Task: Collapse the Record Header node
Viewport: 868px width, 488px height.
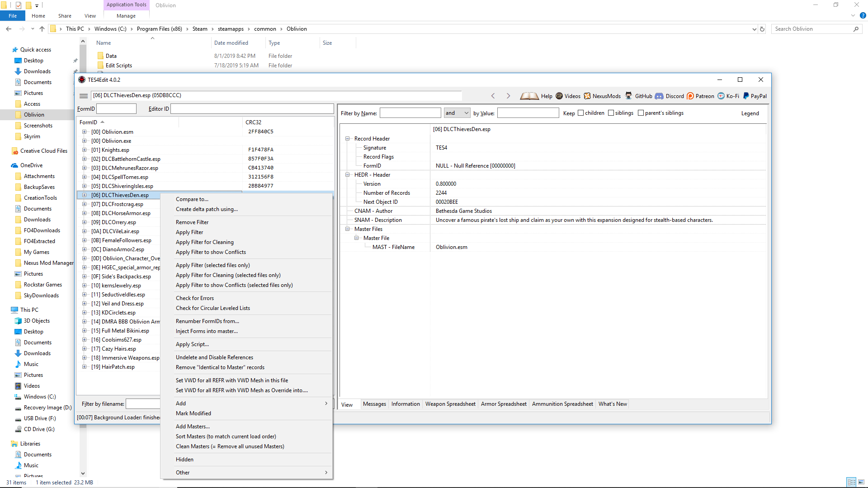Action: [x=348, y=139]
